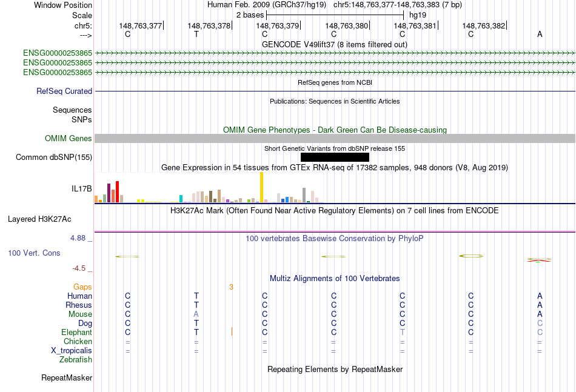Click the Human Feb. 2009 (GRCh37/hg19) assembly text
576x392 pixels.
(267, 5)
